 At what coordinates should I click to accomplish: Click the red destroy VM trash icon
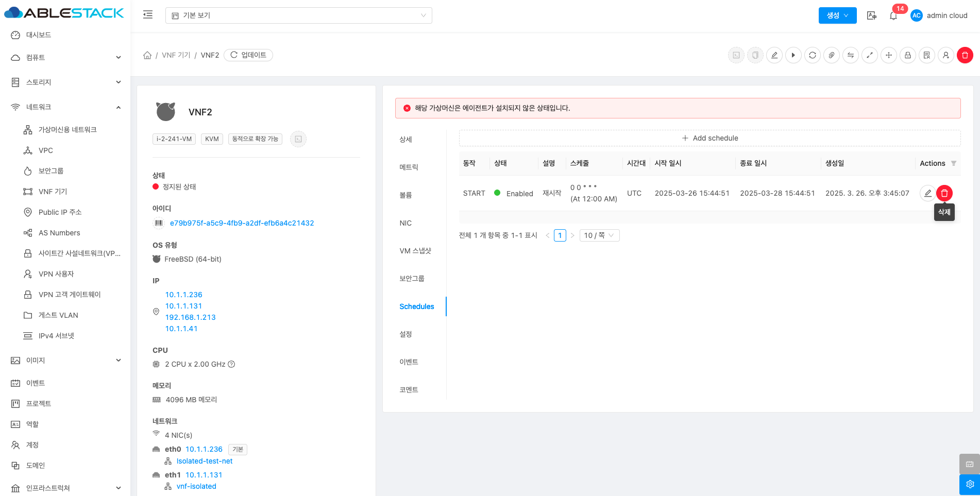point(965,55)
